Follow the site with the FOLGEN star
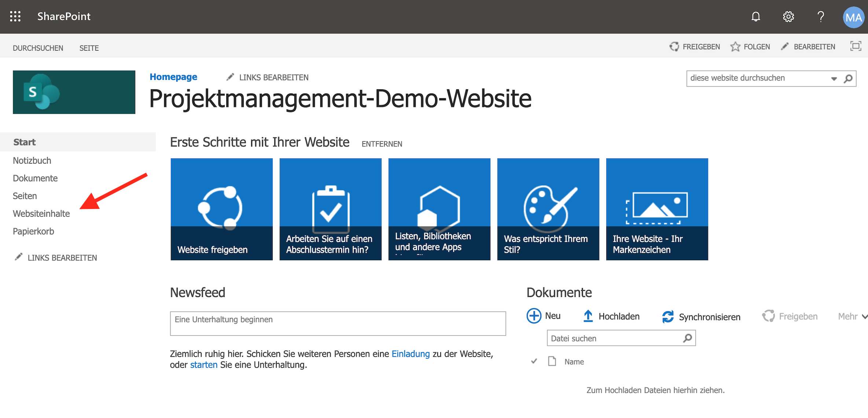Viewport: 868px width, 418px height. tap(750, 47)
